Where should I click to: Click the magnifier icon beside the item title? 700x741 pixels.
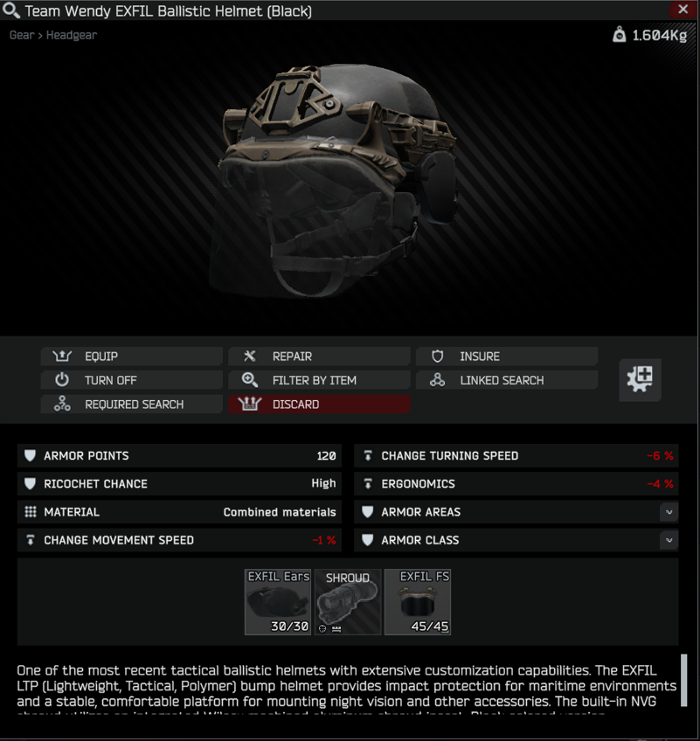pos(10,10)
